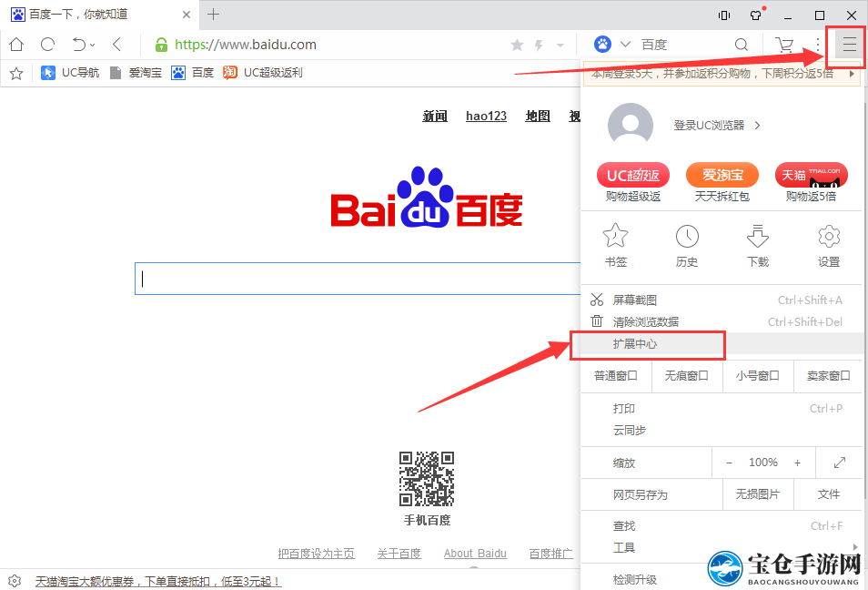Viewport: 868px width, 590px height.
Task: Bookmark the page with the address bar star
Action: 517,45
